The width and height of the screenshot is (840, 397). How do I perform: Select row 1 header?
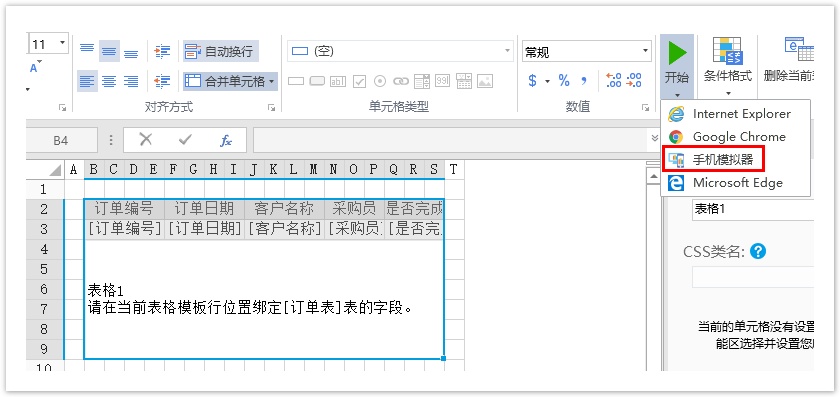[44, 189]
